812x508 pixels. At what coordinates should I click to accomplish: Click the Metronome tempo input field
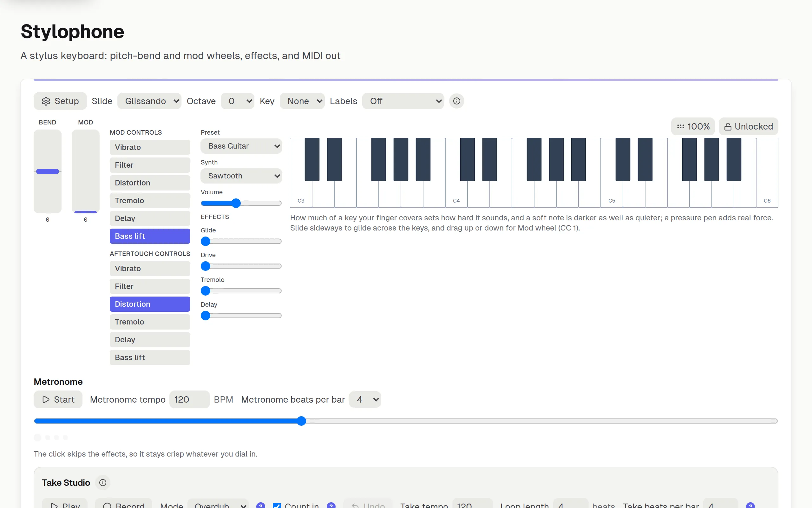[x=190, y=399]
